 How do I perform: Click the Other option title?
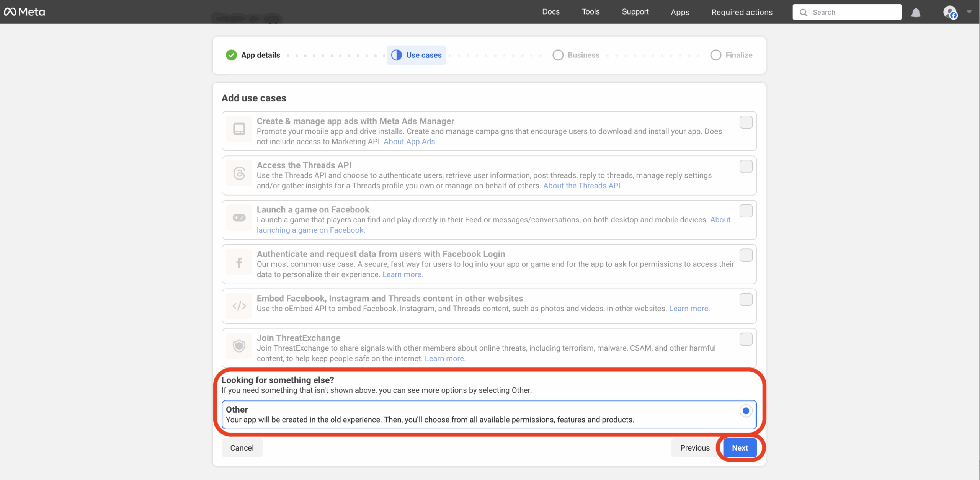[x=237, y=410]
